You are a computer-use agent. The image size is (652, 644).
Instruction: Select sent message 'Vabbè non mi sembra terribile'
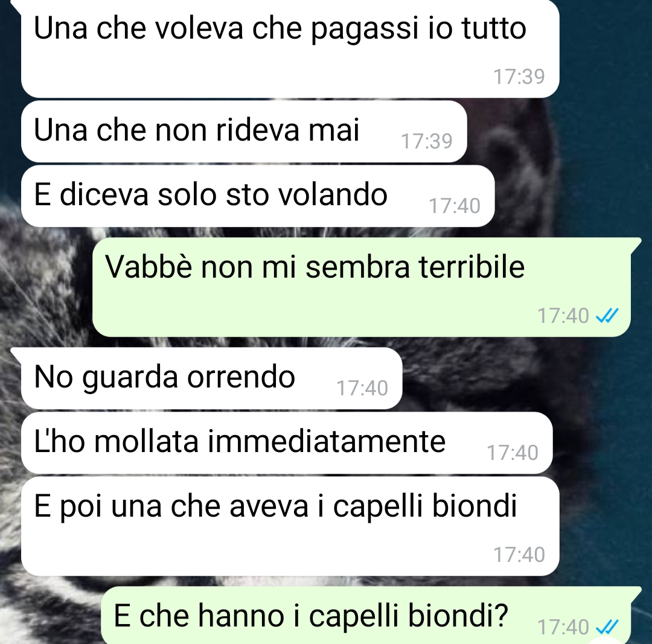point(362,287)
